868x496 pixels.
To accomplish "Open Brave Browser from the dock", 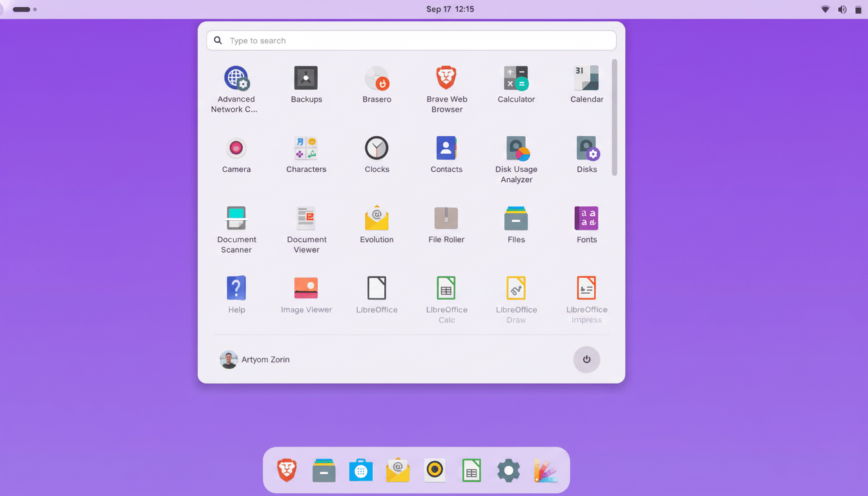I will coord(287,470).
